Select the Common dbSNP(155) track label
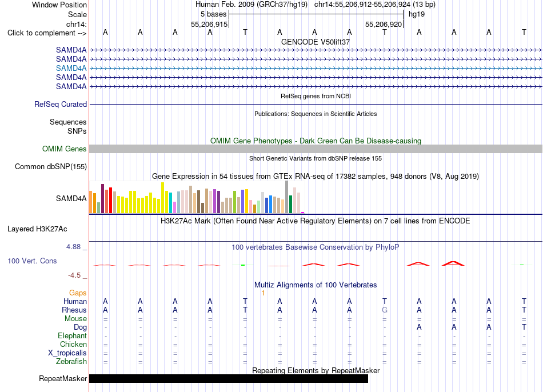 [x=50, y=166]
